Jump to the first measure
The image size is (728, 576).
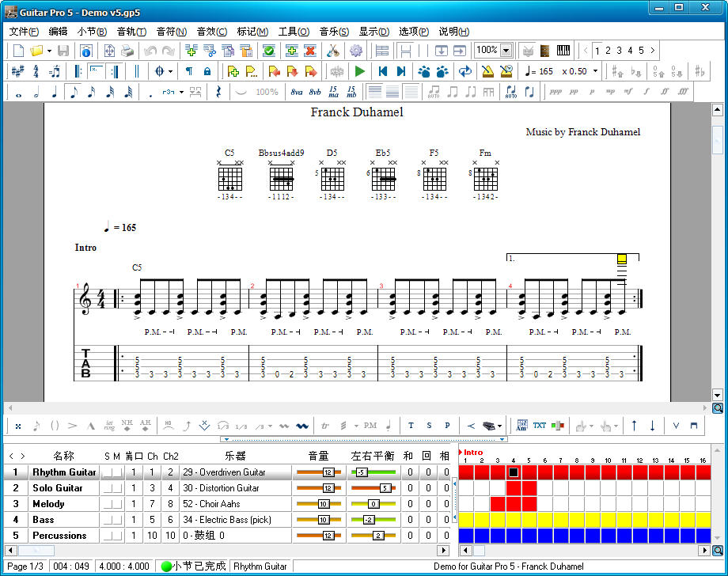click(382, 71)
